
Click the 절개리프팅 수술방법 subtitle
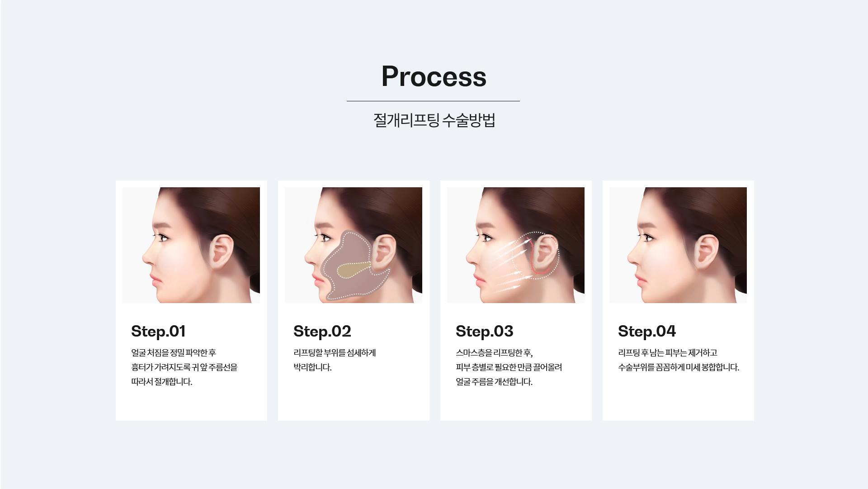click(434, 120)
